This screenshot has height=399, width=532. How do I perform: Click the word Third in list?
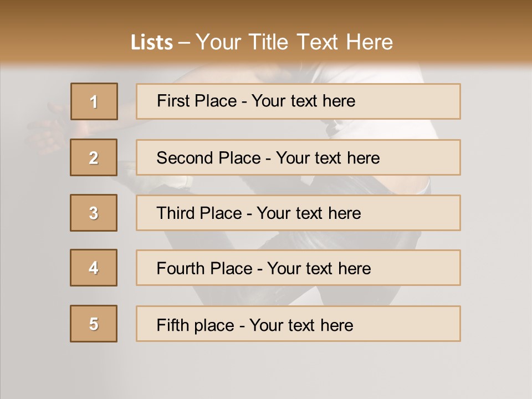coord(175,213)
